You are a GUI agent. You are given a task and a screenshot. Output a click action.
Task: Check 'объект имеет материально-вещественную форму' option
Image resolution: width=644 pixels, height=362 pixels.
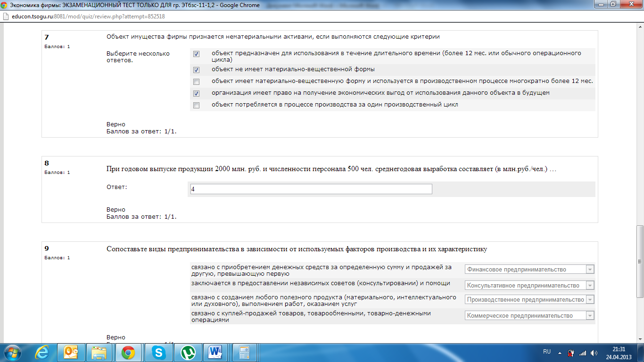(x=196, y=82)
